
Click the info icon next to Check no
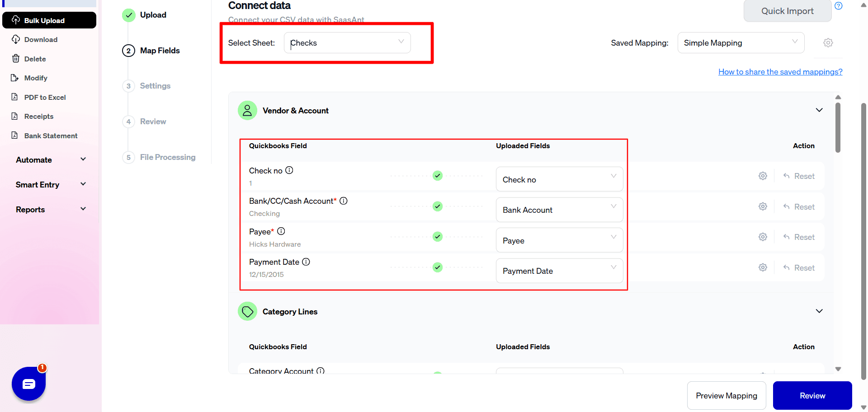pos(289,170)
